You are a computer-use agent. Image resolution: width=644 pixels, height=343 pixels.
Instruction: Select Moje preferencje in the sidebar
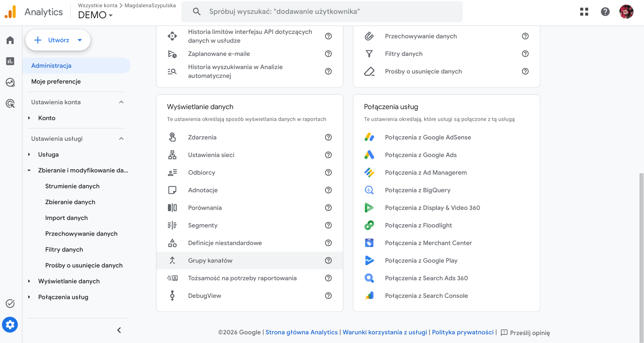click(x=56, y=82)
